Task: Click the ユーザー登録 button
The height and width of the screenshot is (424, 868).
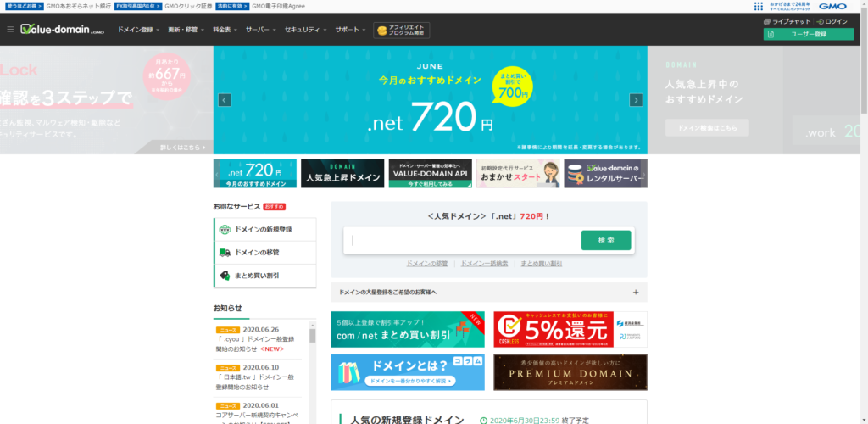Action: pyautogui.click(x=808, y=34)
